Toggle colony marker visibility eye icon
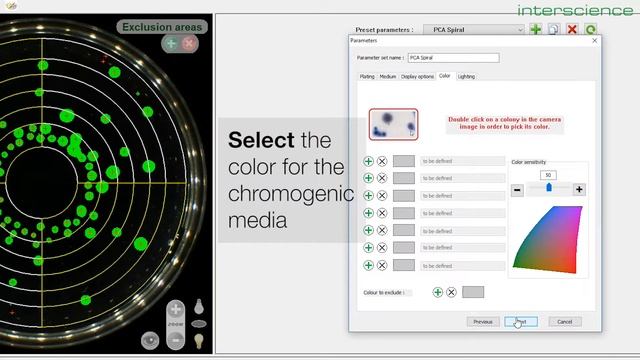The height and width of the screenshot is (360, 640). tap(150, 340)
